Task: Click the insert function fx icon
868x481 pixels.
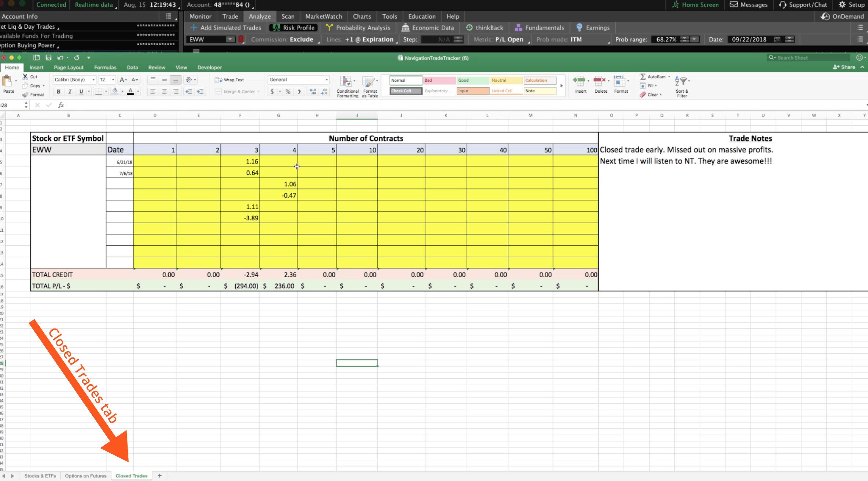Action: pyautogui.click(x=61, y=105)
